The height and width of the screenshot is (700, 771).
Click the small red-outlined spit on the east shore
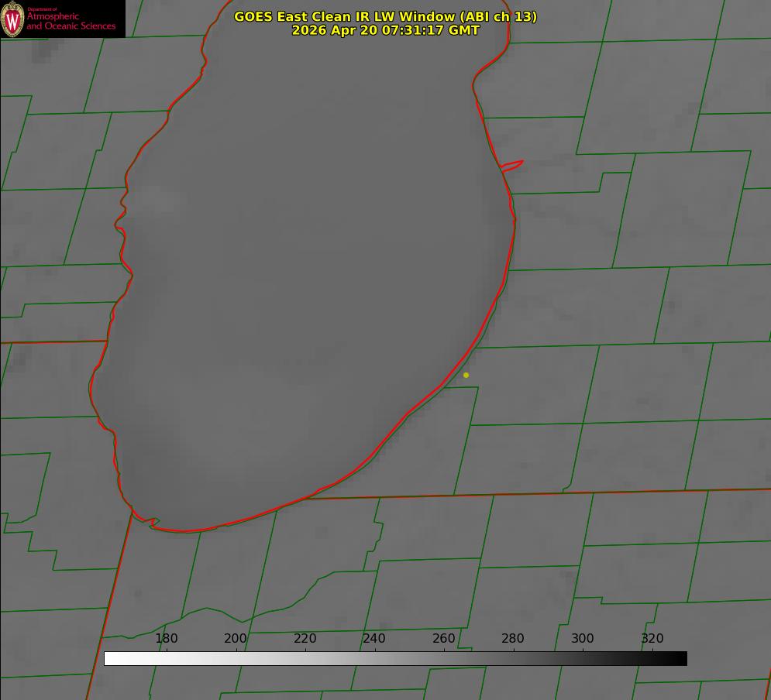[512, 166]
